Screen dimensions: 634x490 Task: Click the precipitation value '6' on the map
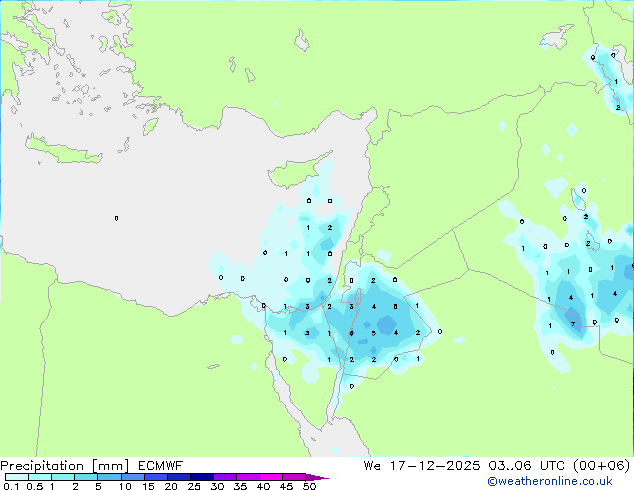click(x=351, y=333)
